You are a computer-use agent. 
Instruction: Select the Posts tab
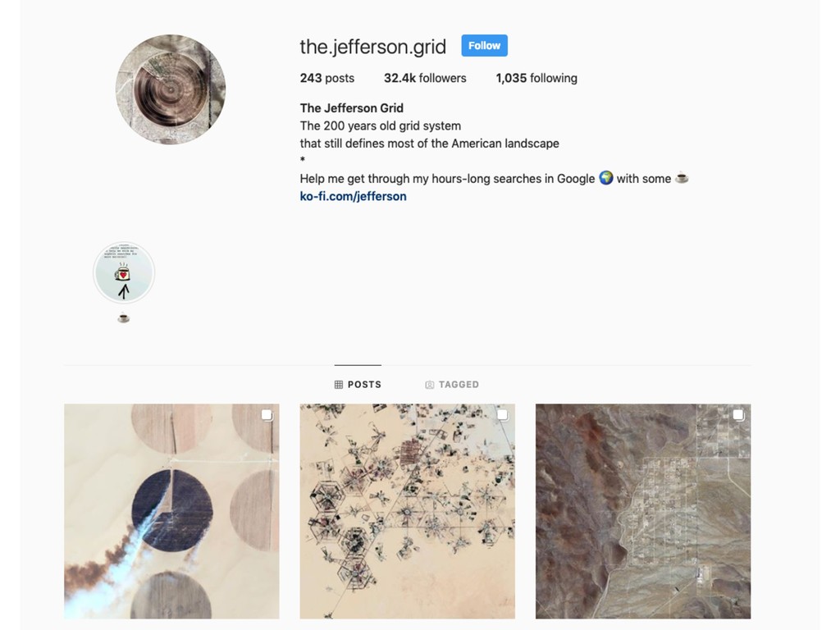coord(358,384)
